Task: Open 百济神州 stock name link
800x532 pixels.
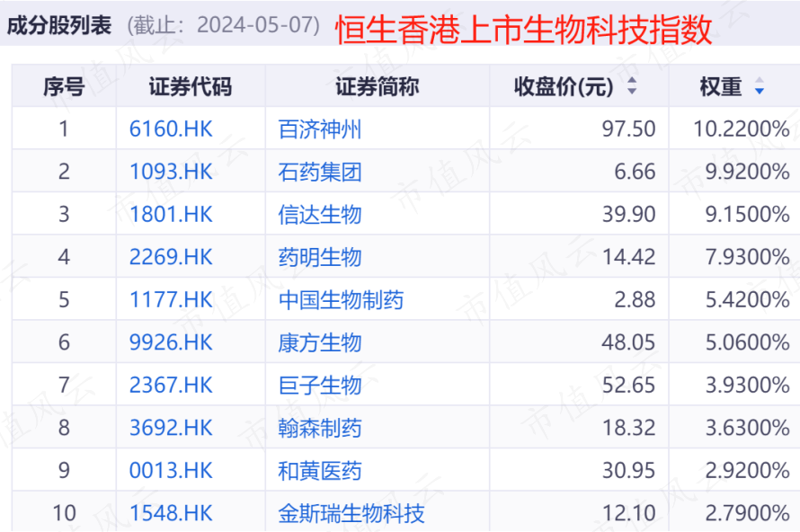Action: 320,129
